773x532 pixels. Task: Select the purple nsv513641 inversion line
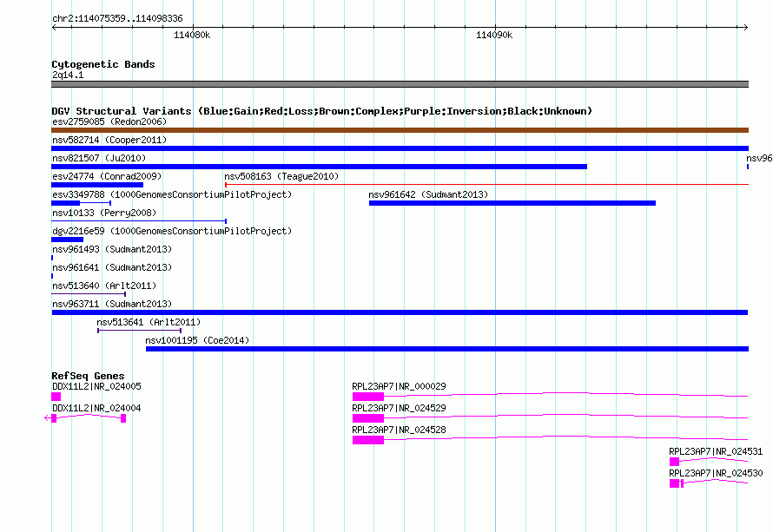click(140, 331)
